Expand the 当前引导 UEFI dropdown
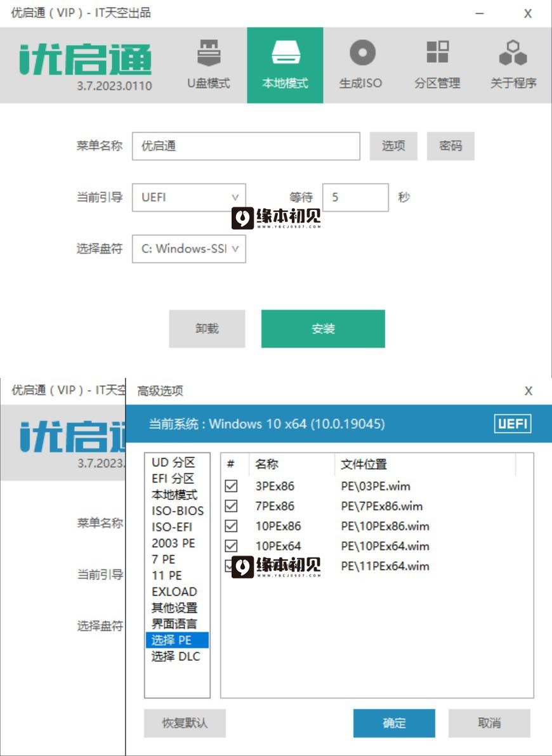Image resolution: width=552 pixels, height=756 pixels. click(x=188, y=197)
